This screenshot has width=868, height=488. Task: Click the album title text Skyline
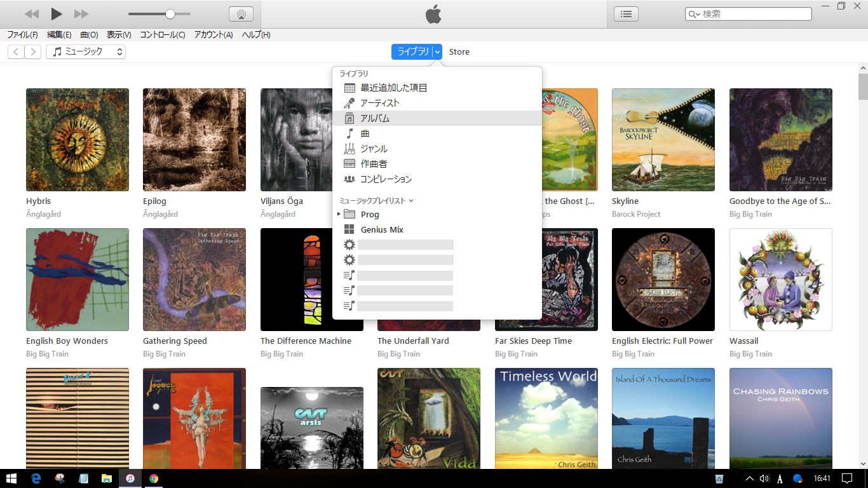pyautogui.click(x=625, y=201)
